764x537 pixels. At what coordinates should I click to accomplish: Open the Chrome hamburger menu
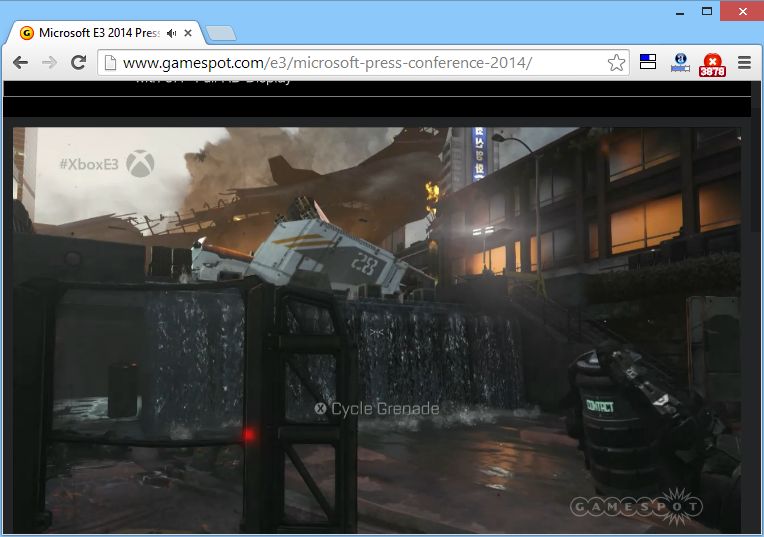744,63
